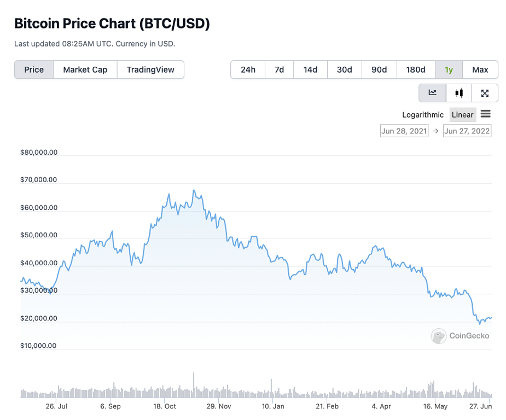Image resolution: width=506 pixels, height=420 pixels.
Task: Select the 14d range button
Action: click(311, 69)
